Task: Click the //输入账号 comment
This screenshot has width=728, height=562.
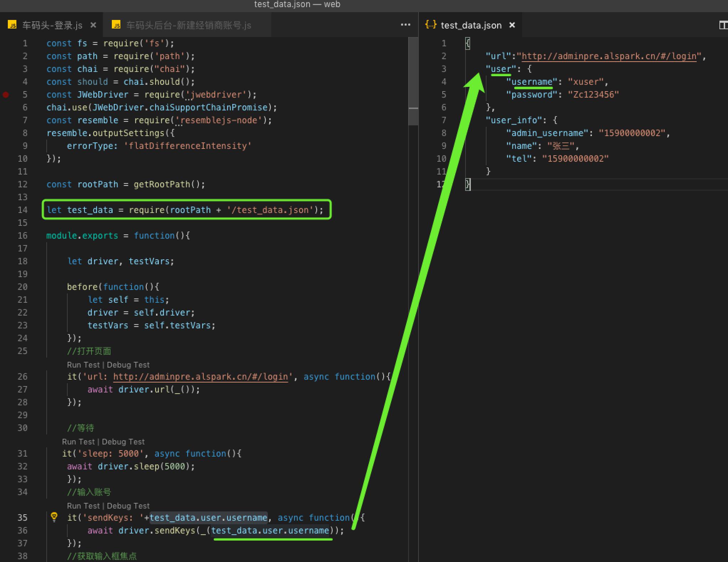Action: click(89, 492)
